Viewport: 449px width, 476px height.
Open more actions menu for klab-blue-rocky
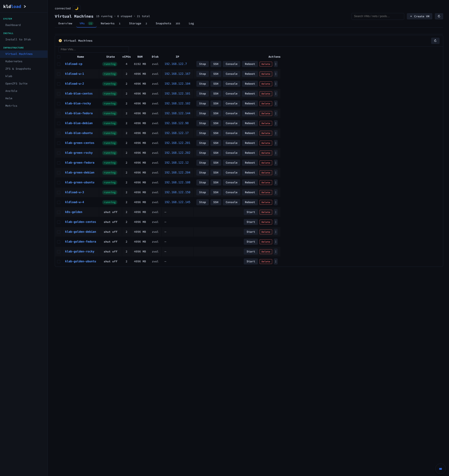[x=275, y=104]
